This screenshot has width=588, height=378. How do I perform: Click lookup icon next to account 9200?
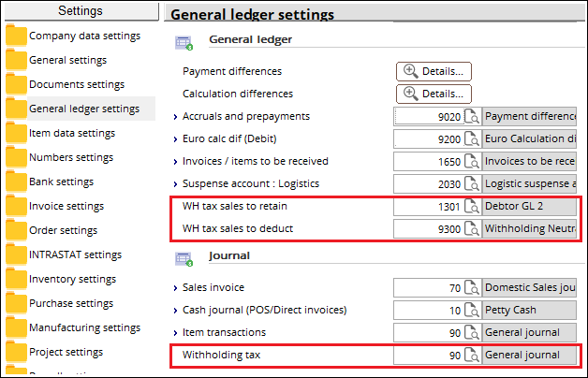pos(472,139)
